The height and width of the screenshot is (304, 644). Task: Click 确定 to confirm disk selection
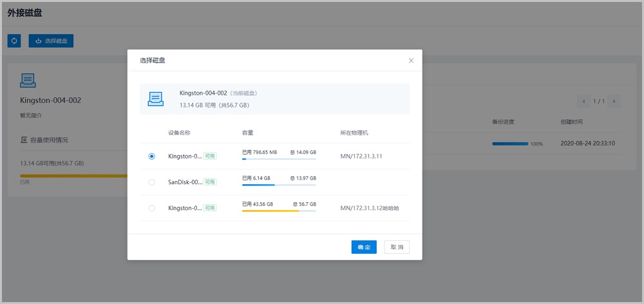pos(364,247)
